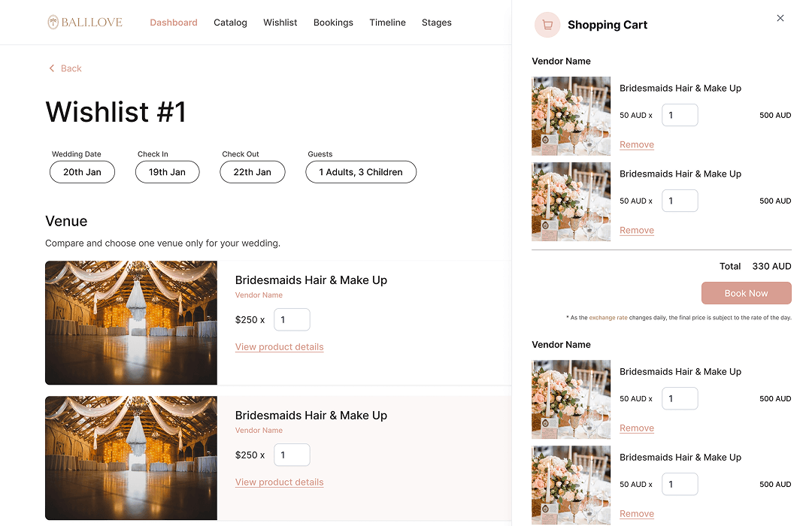The image size is (812, 526).
Task: Select the Stages menu item
Action: click(437, 23)
